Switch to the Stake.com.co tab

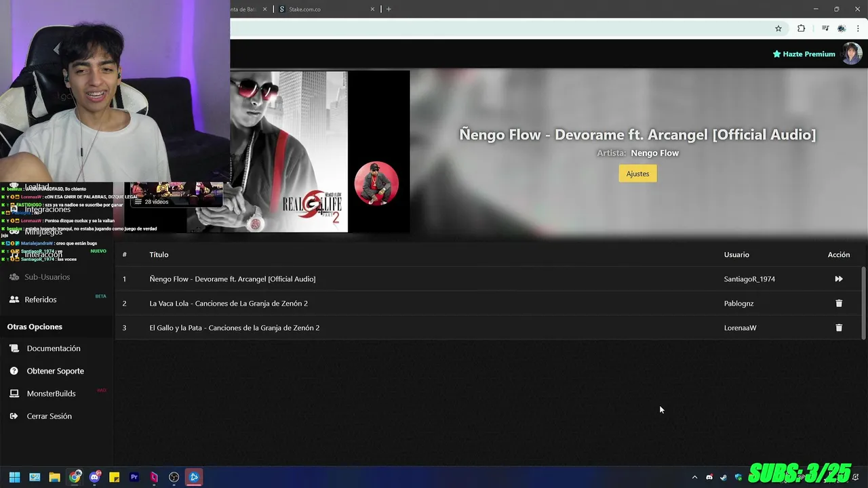pyautogui.click(x=325, y=9)
